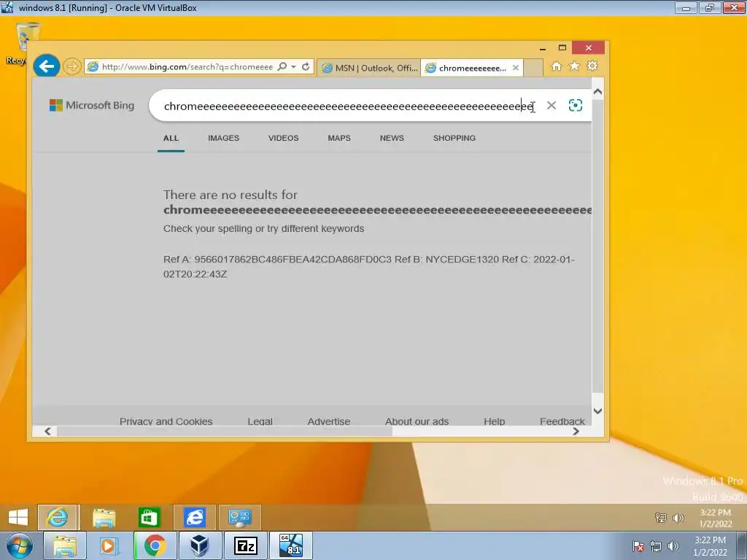Open Bing visual search camera icon
Screen dimensions: 747x560
576,105
